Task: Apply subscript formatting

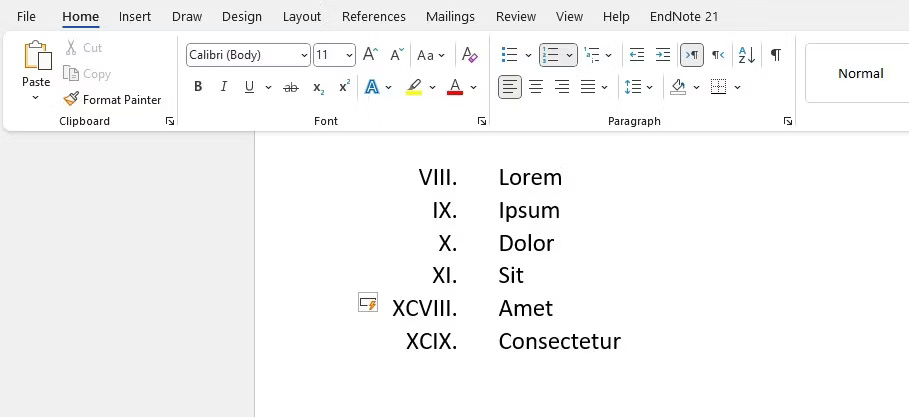Action: click(x=318, y=88)
